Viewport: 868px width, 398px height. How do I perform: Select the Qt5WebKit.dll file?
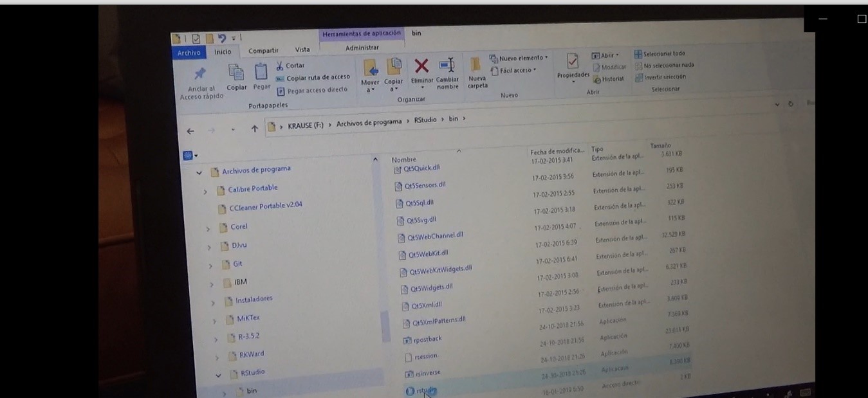pyautogui.click(x=422, y=254)
